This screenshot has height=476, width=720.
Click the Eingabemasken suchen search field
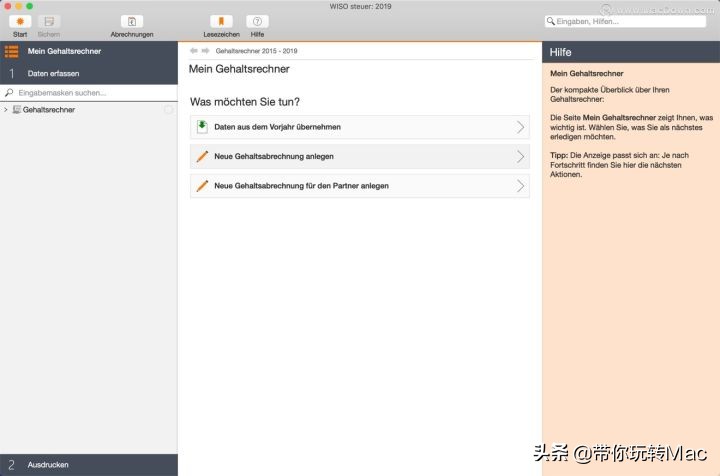click(x=90, y=93)
